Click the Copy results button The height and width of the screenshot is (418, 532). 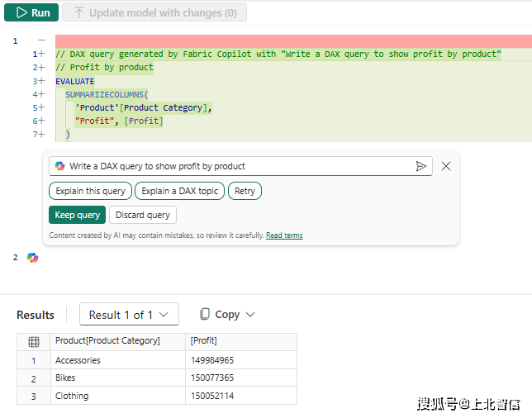pos(227,315)
